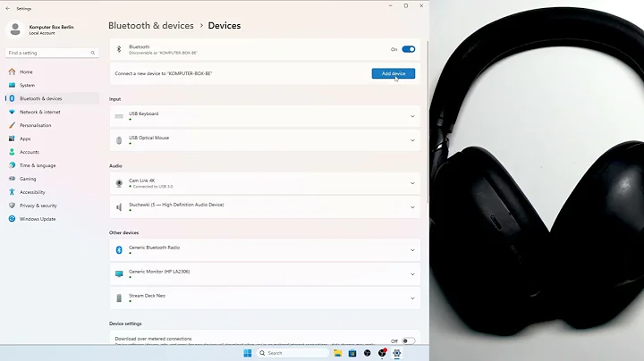This screenshot has height=361, width=644.
Task: Open the Apps settings page
Action: tap(52, 139)
